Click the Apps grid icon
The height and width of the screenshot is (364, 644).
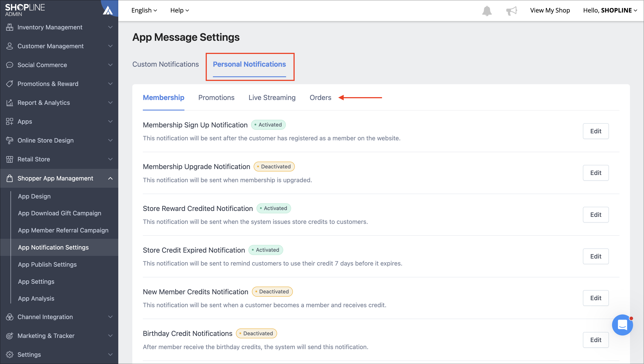click(x=9, y=121)
